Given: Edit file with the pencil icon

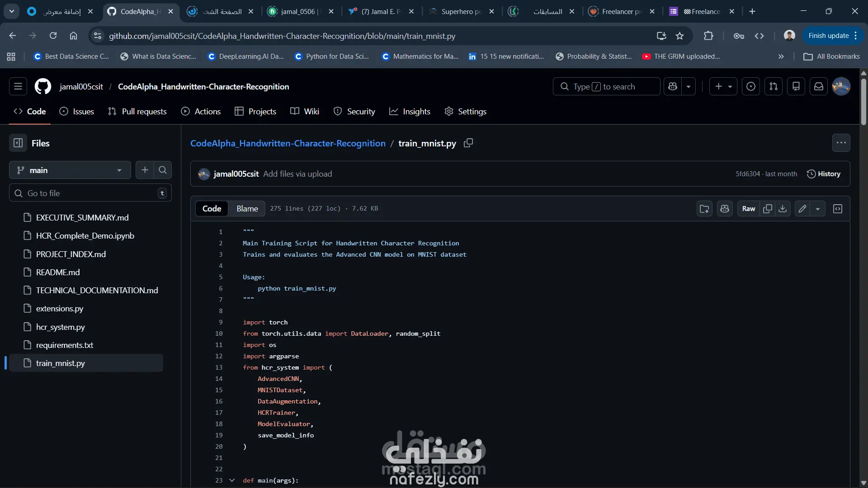Looking at the screenshot, I should (802, 209).
